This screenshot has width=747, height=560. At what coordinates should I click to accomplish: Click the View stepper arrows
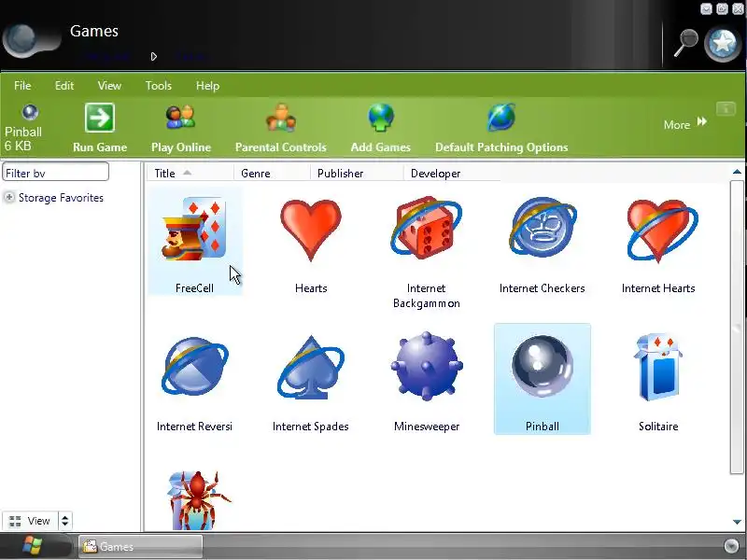tap(64, 521)
